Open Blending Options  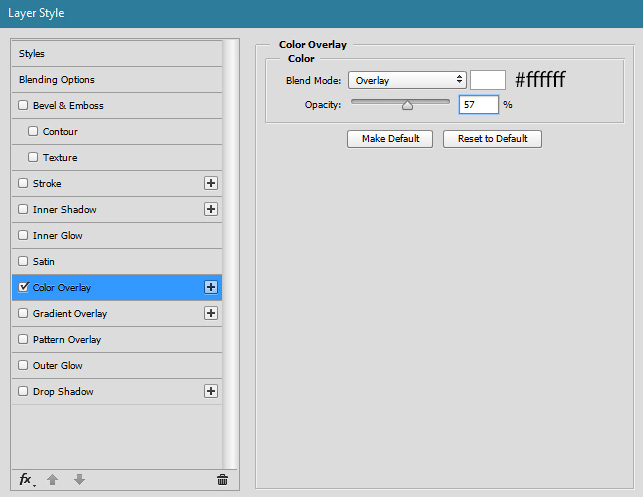[x=117, y=80]
